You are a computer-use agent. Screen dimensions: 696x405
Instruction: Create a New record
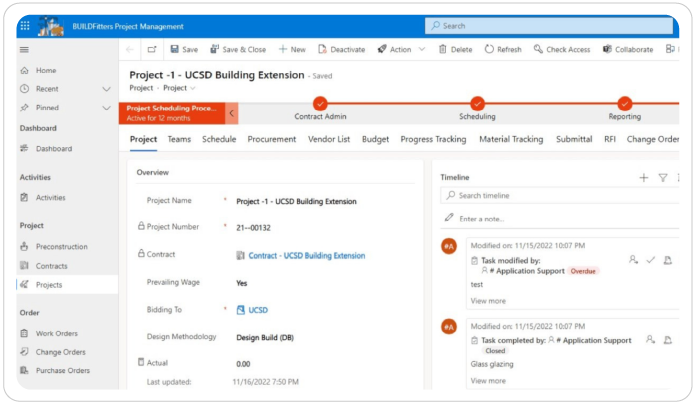click(x=292, y=49)
